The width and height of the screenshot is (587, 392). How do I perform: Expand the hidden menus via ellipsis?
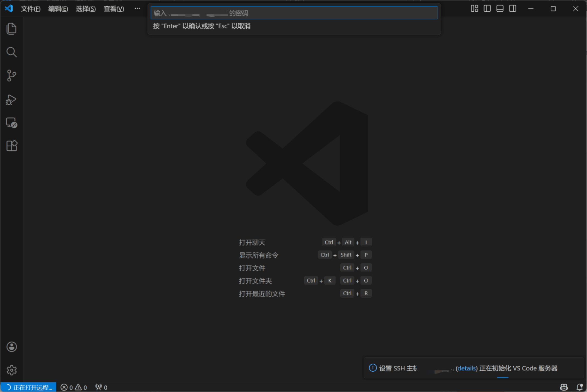point(137,9)
